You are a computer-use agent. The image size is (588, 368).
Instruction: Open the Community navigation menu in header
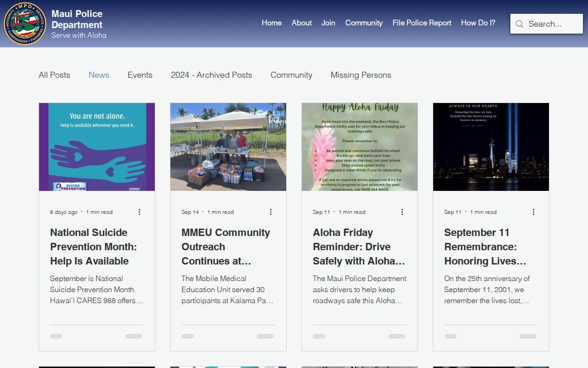tap(364, 23)
